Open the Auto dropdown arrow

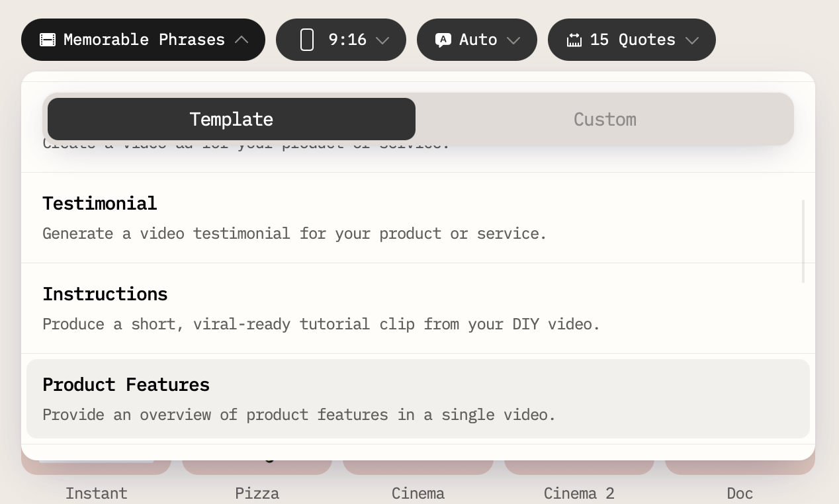point(513,40)
